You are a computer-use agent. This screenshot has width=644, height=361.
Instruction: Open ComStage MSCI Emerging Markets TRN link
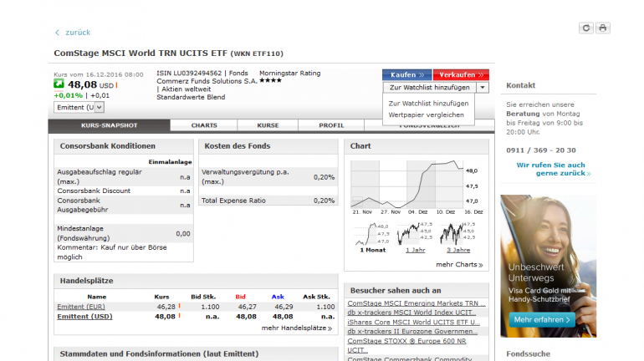coord(417,303)
